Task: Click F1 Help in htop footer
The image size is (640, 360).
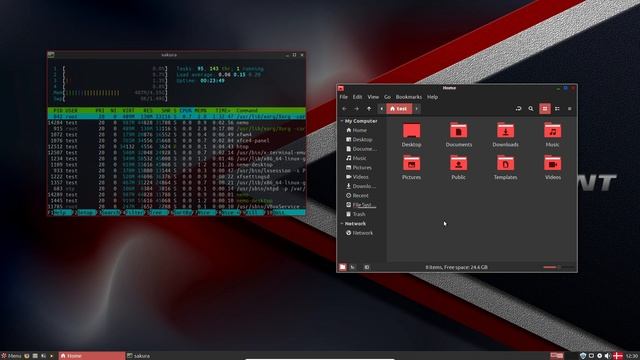Action: (60, 213)
